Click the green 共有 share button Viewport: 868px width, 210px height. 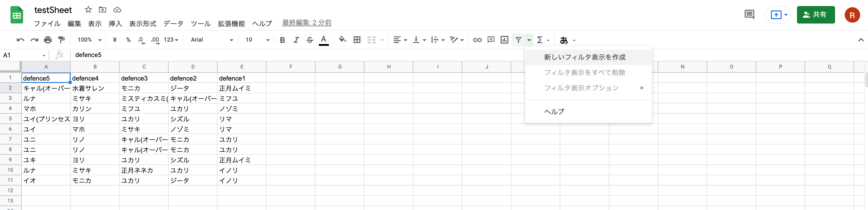click(x=815, y=15)
